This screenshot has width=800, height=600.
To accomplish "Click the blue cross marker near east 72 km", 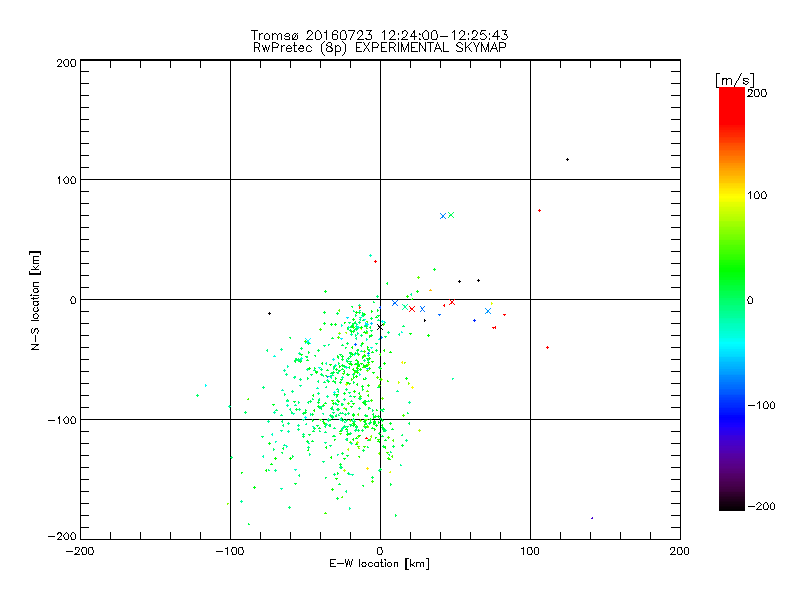I will click(x=488, y=311).
